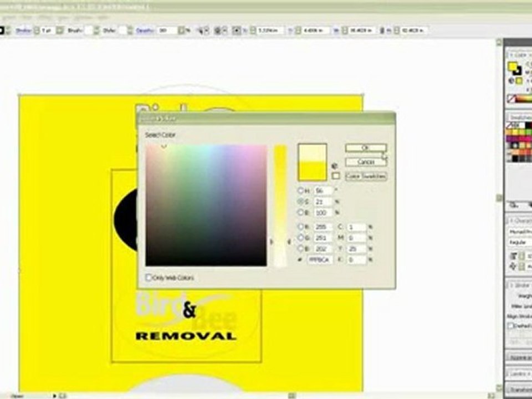Click the out-of-gamut cube warning icon
Screen dimensions: 532x399
334,166
